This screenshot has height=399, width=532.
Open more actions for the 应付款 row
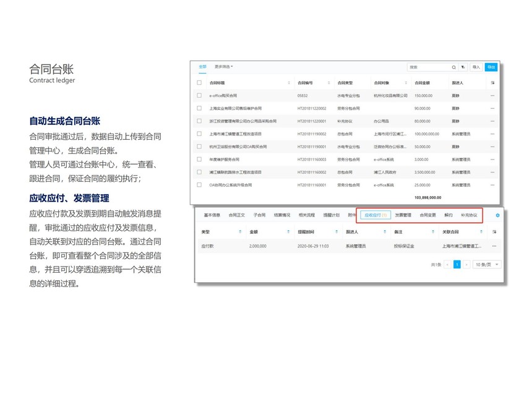coord(493,246)
